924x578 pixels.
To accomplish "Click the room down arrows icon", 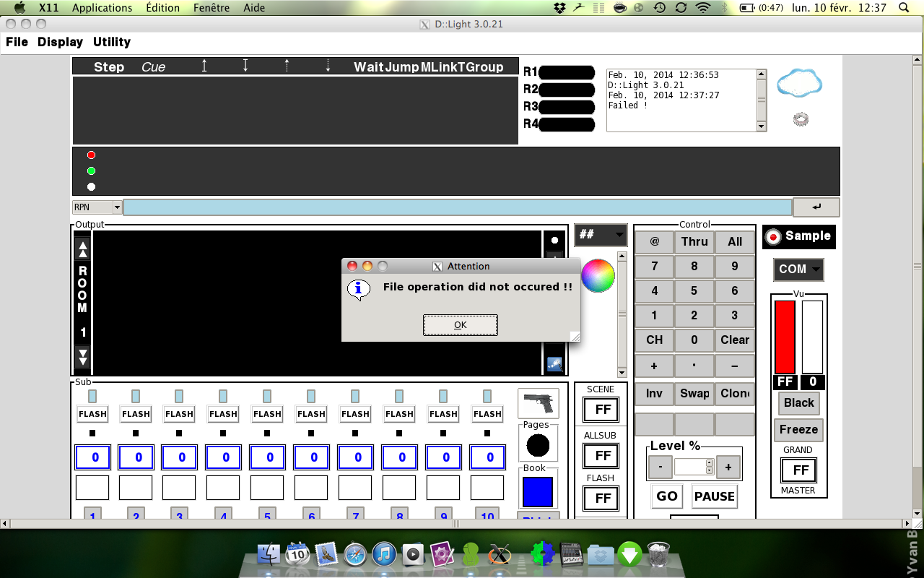I will 83,358.
